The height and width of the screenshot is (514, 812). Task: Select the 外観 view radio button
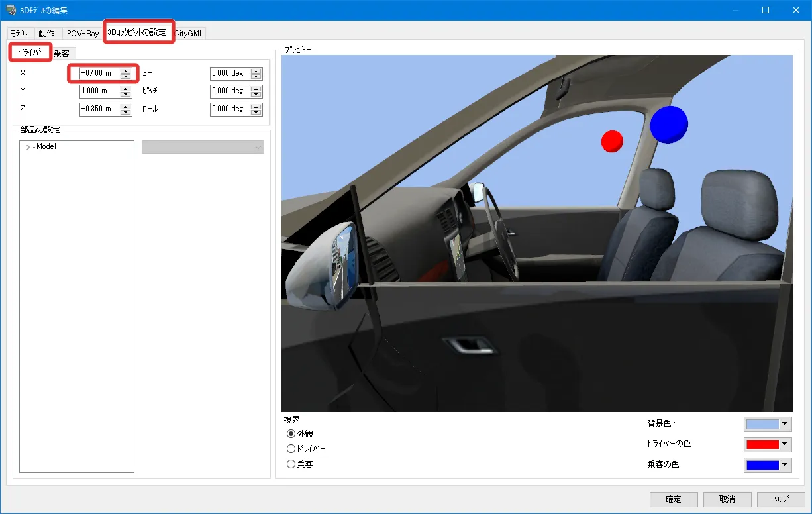pos(291,434)
